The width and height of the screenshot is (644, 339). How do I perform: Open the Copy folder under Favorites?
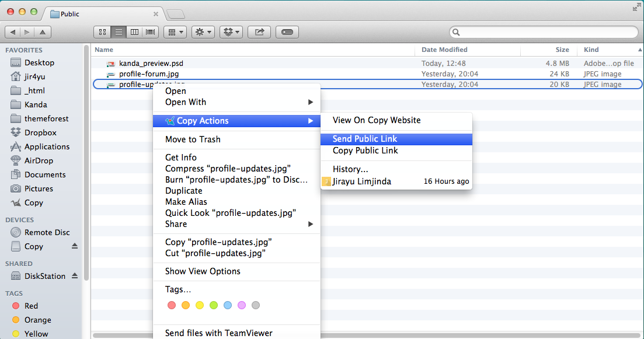tap(34, 202)
